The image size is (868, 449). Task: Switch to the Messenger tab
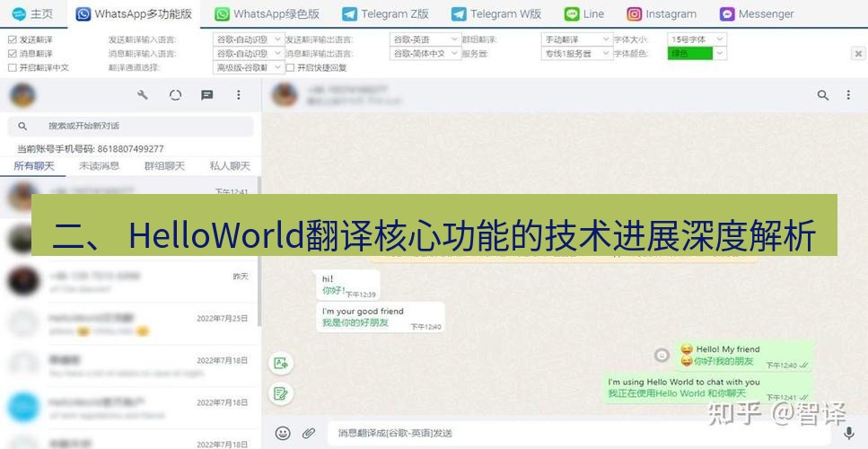pos(757,13)
